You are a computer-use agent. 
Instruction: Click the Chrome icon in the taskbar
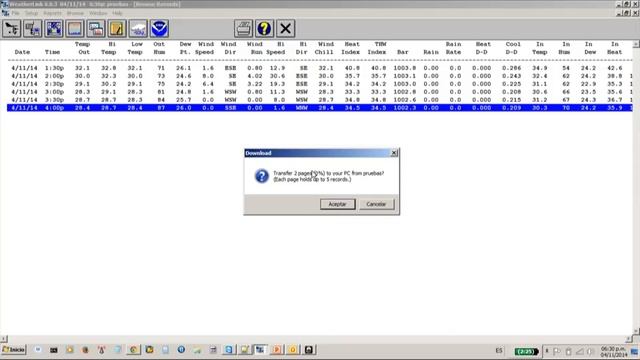coord(133,350)
